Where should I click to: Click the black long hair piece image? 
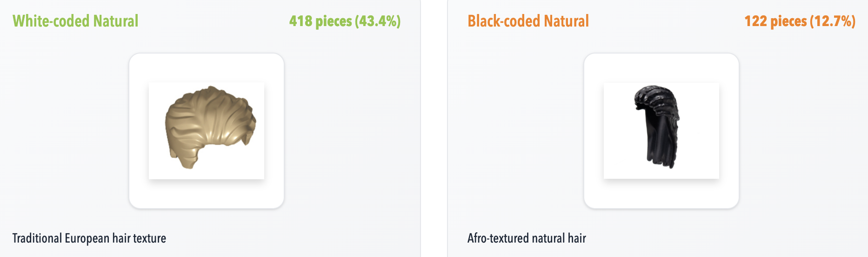click(657, 126)
